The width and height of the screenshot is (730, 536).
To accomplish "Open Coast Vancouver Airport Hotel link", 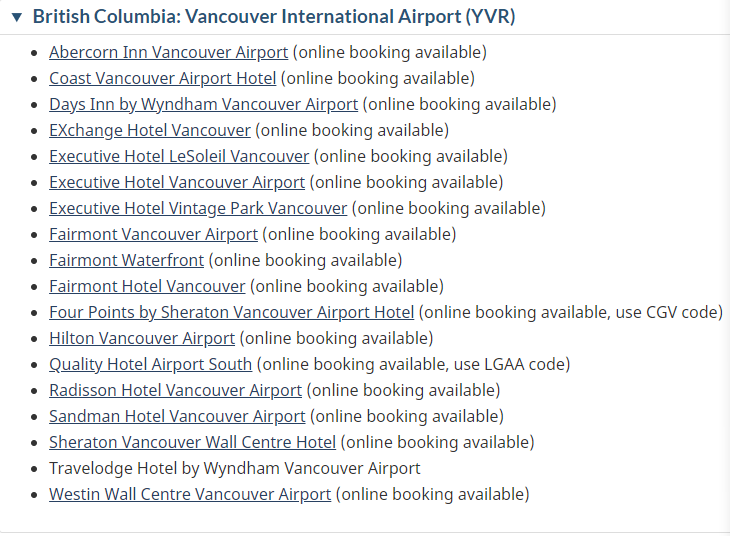I will [162, 78].
